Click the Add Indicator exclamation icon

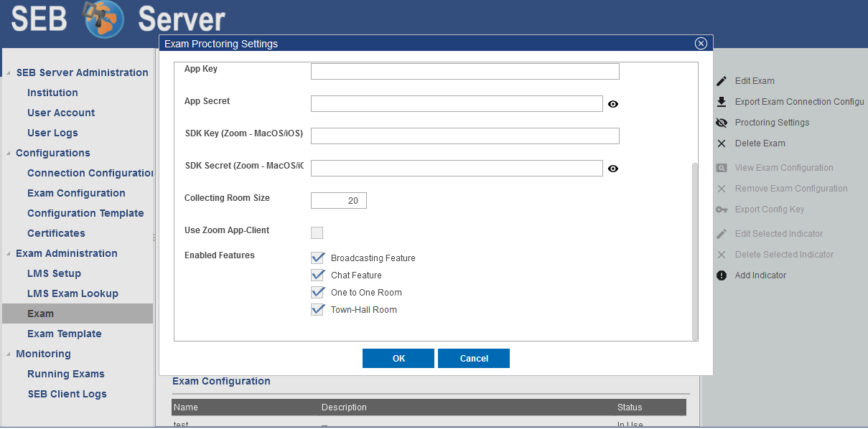[722, 275]
